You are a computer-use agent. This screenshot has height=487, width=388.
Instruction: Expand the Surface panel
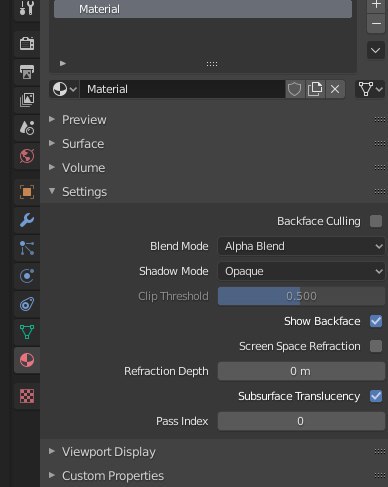[83, 144]
